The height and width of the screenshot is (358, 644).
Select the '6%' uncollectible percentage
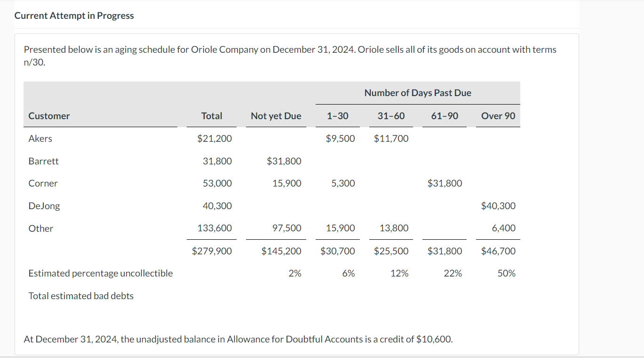point(349,273)
